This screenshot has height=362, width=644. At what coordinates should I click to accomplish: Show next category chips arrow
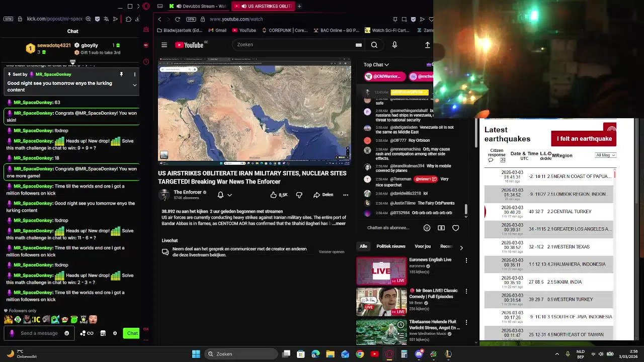[461, 247]
